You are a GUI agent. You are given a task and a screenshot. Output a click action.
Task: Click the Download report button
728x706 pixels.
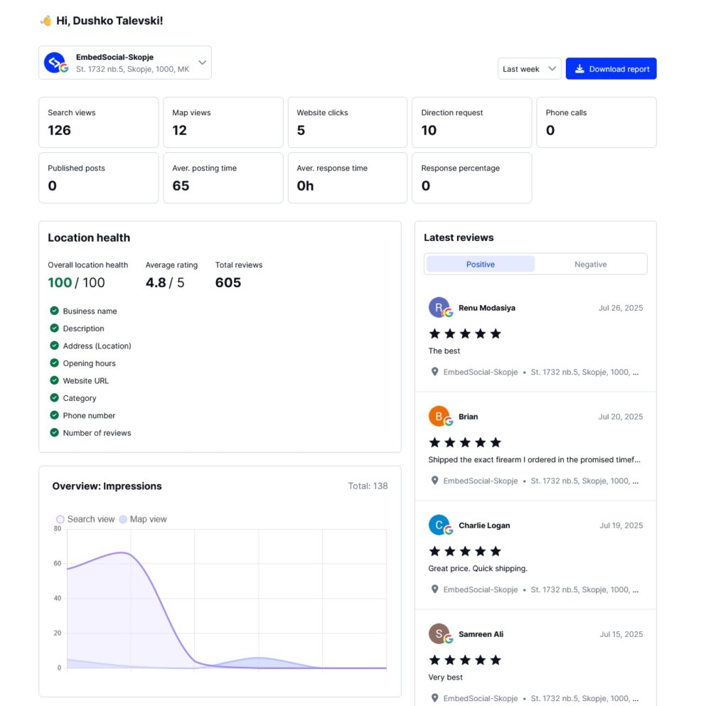tap(611, 69)
